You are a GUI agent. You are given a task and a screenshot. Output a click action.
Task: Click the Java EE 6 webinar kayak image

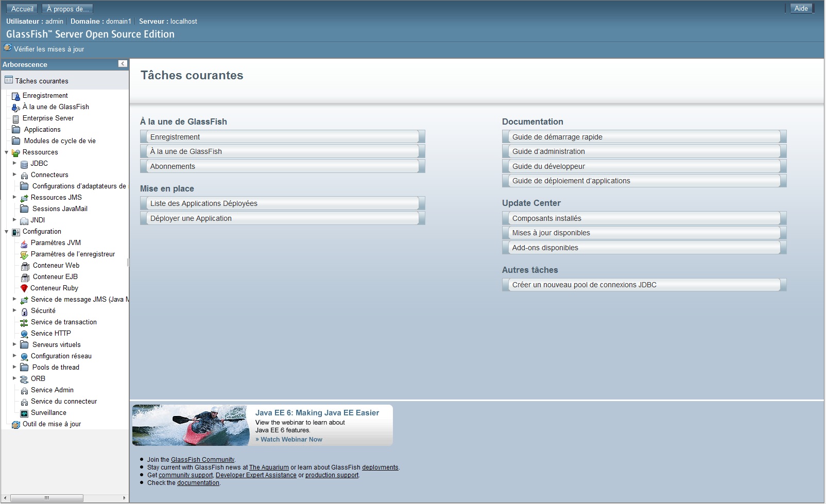pyautogui.click(x=191, y=425)
